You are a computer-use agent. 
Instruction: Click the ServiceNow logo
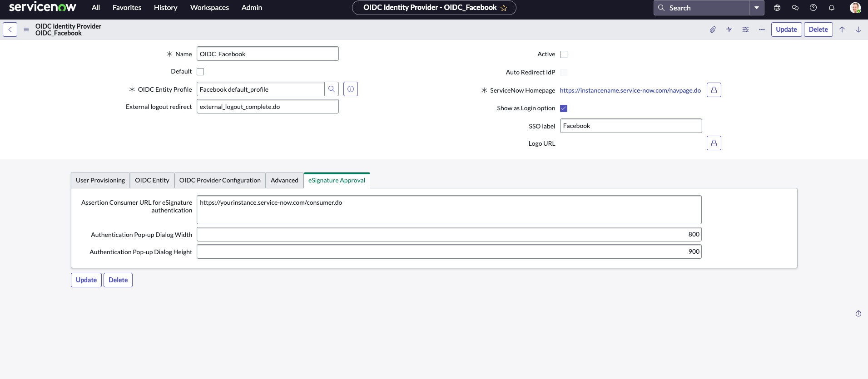tap(43, 7)
